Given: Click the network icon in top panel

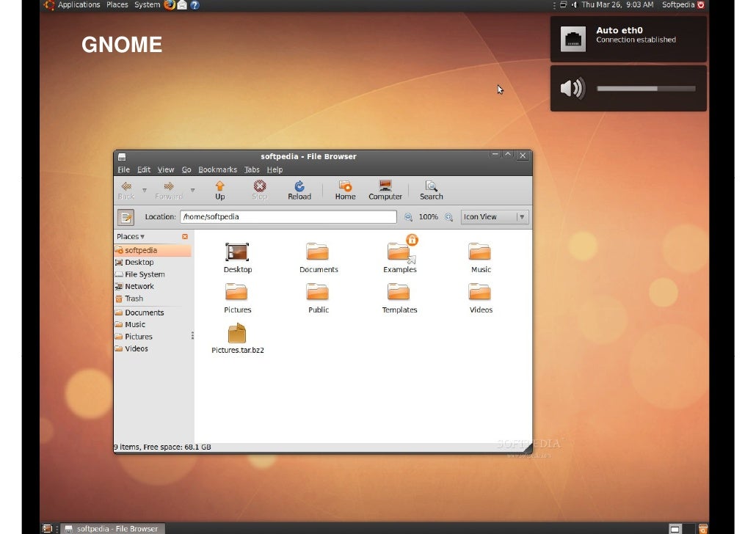Looking at the screenshot, I should tap(563, 5).
